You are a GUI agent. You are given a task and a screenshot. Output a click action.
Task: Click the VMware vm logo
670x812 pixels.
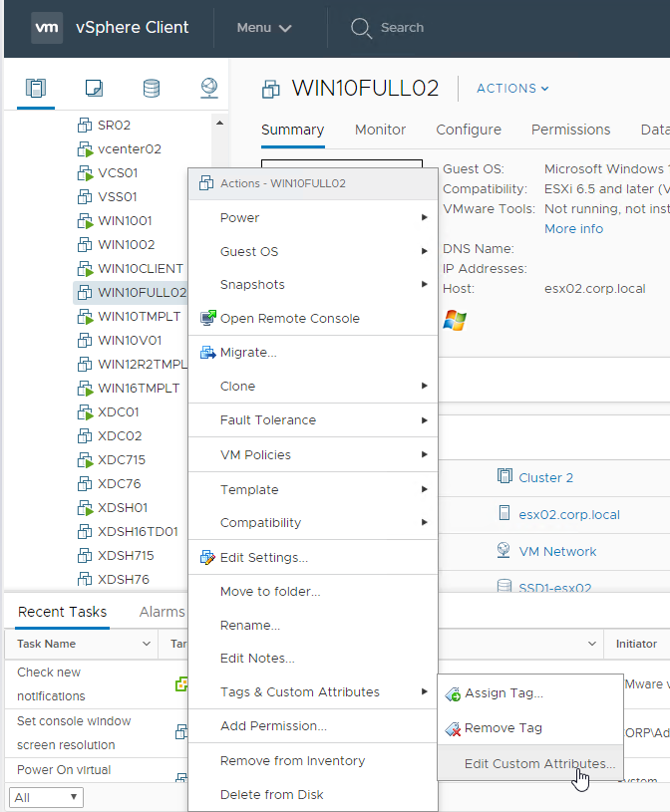pos(47,28)
